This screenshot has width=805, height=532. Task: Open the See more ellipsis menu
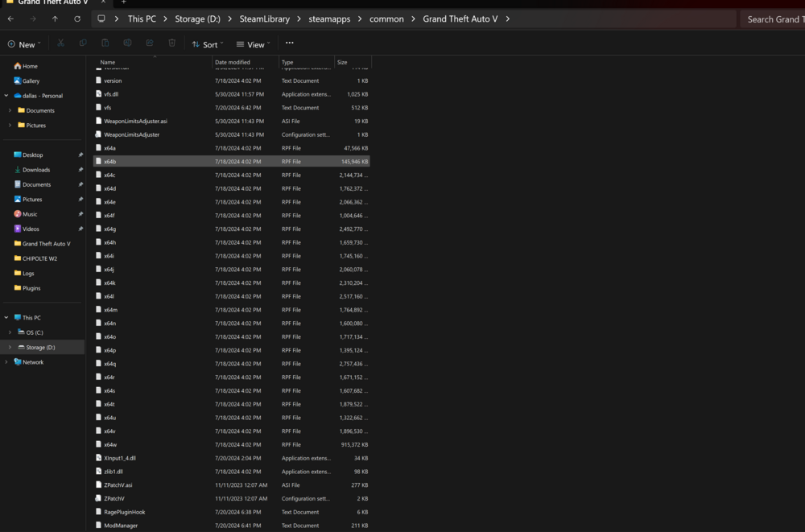coord(290,43)
